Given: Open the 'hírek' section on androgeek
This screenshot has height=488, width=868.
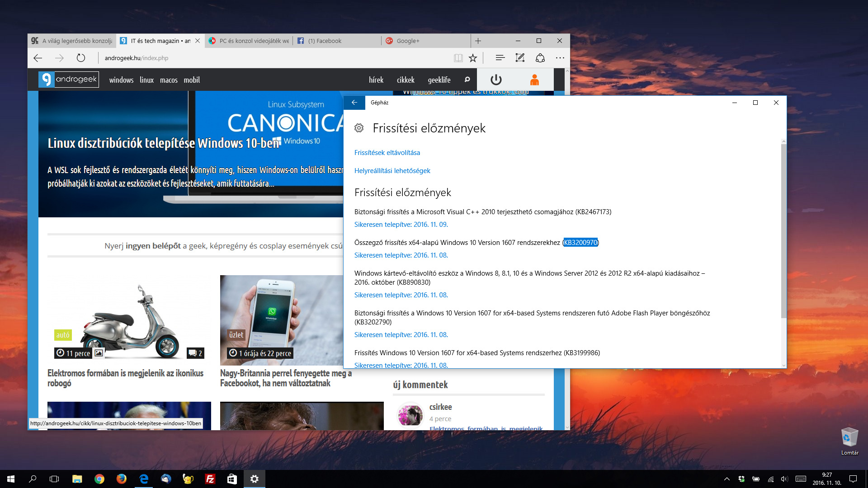Looking at the screenshot, I should (376, 80).
